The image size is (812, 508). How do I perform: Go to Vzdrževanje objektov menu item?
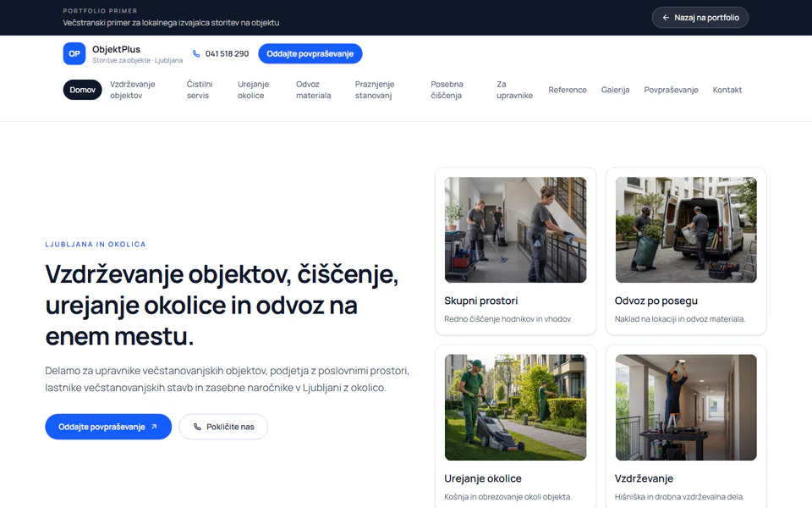point(133,90)
